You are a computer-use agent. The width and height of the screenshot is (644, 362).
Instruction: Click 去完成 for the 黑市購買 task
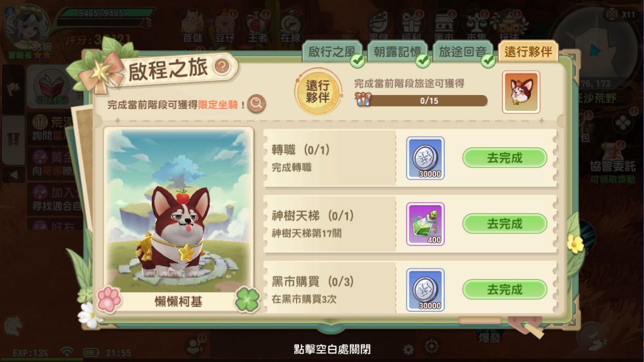point(504,289)
